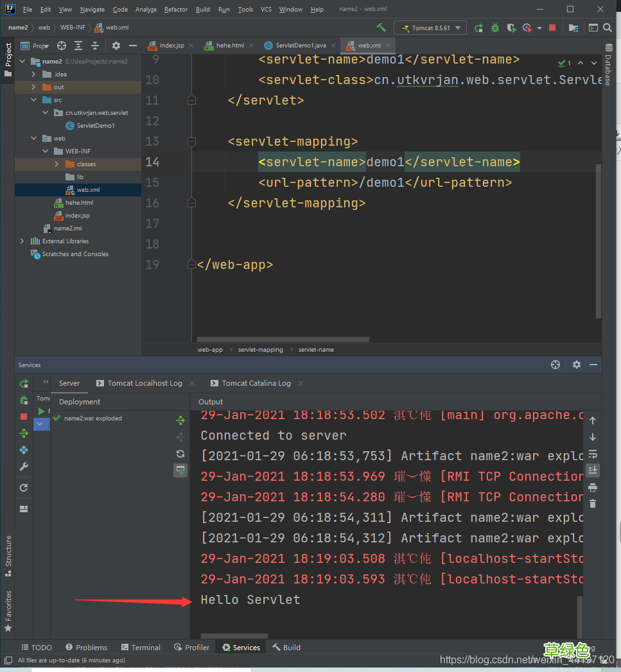Expand the out folder in project tree

34,87
